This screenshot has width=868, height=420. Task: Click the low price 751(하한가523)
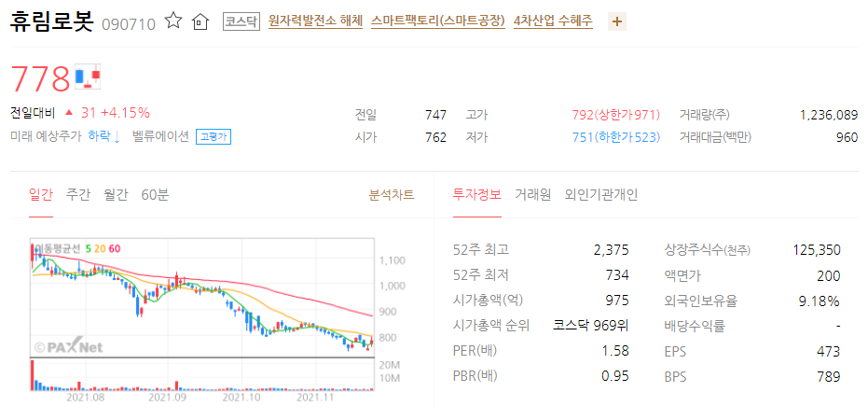click(x=616, y=137)
